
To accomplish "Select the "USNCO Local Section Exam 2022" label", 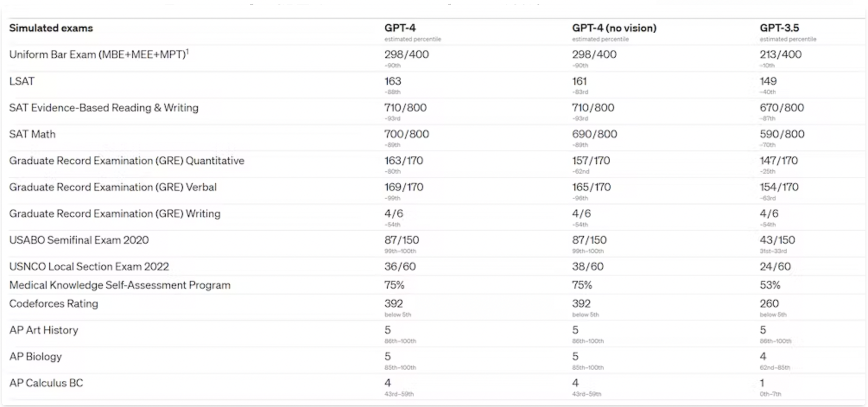I will pyautogui.click(x=89, y=267).
